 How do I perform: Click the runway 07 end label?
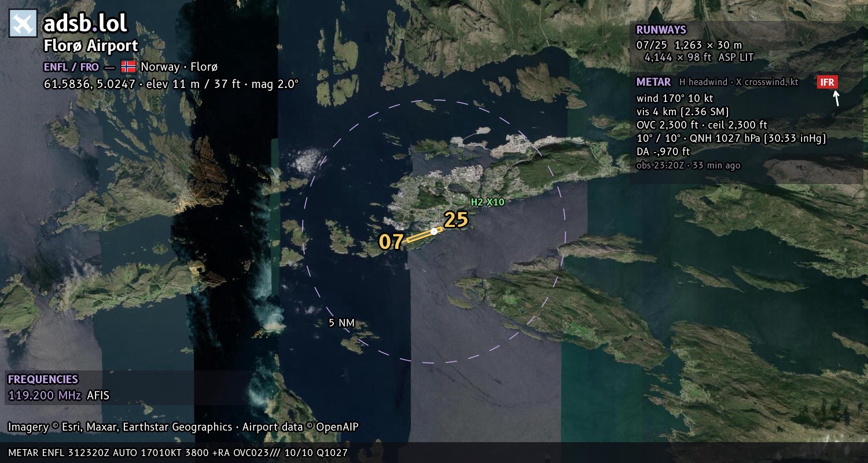click(x=391, y=241)
